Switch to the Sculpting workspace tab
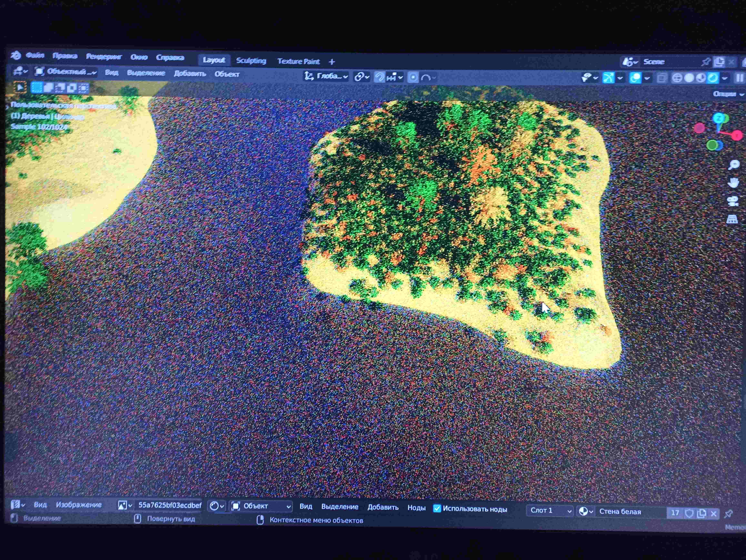This screenshot has height=560, width=746. 251,61
